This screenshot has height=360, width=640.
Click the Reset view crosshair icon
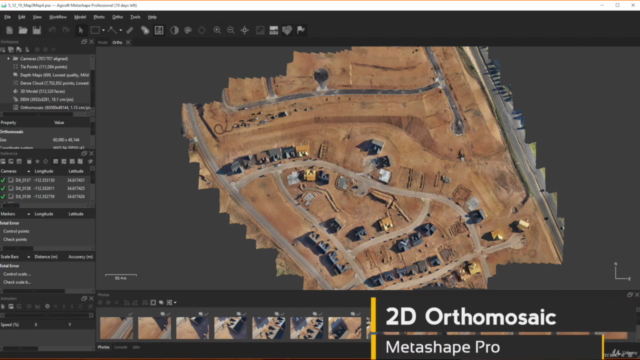click(x=244, y=30)
